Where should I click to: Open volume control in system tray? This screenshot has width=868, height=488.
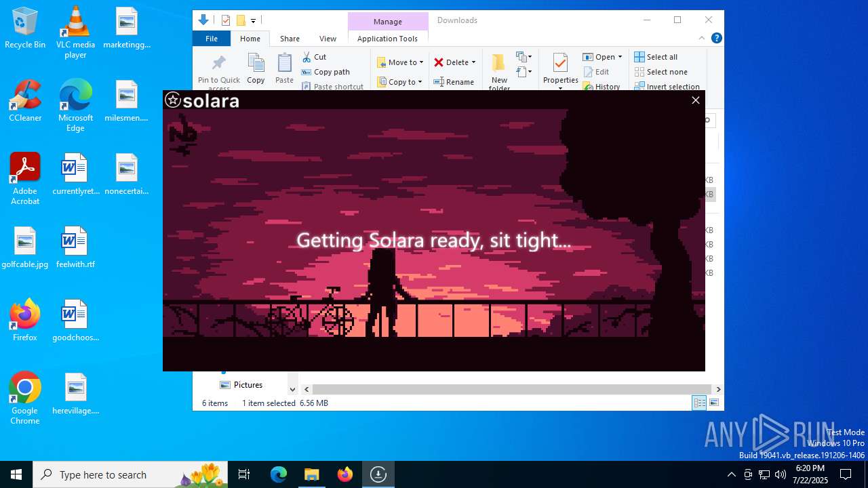point(781,474)
